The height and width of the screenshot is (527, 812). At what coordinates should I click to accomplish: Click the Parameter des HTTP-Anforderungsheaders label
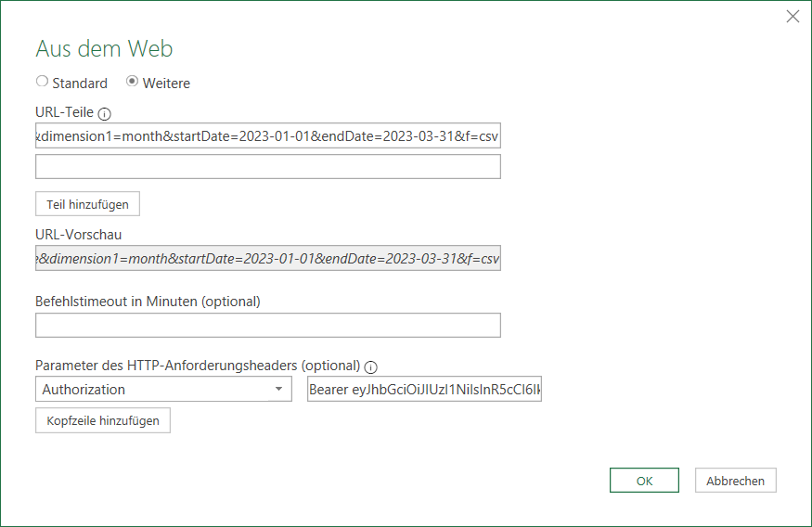pos(197,366)
